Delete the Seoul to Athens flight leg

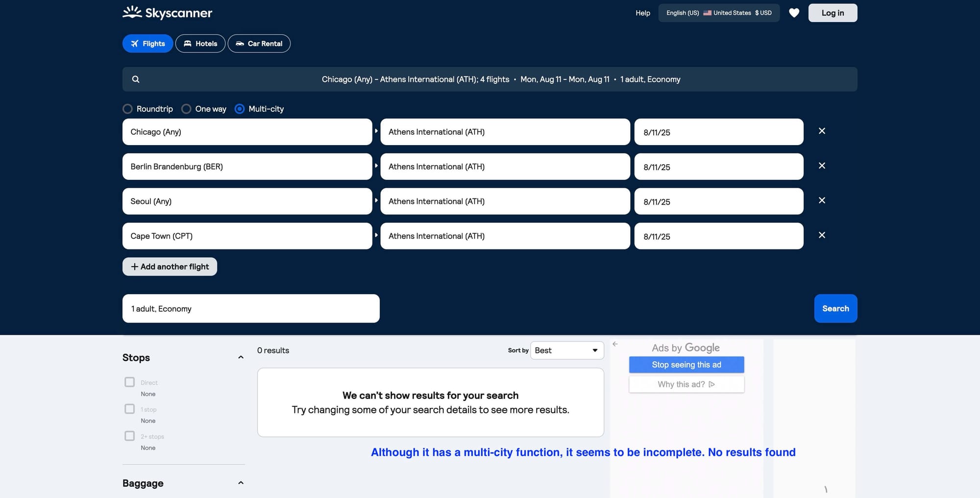[x=822, y=200]
